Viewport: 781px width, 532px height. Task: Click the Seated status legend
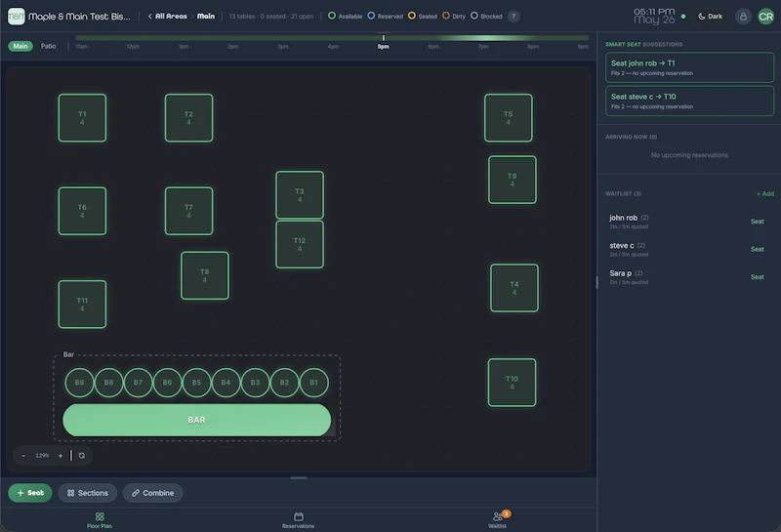point(423,17)
